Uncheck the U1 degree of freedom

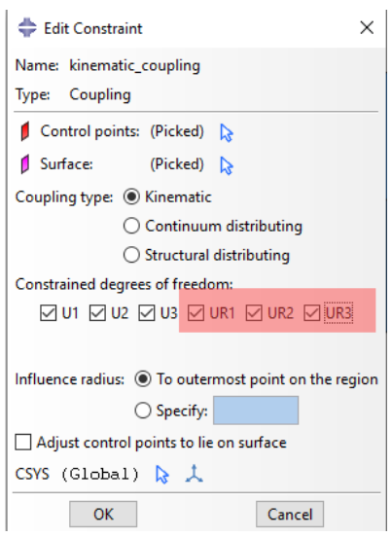tap(48, 313)
